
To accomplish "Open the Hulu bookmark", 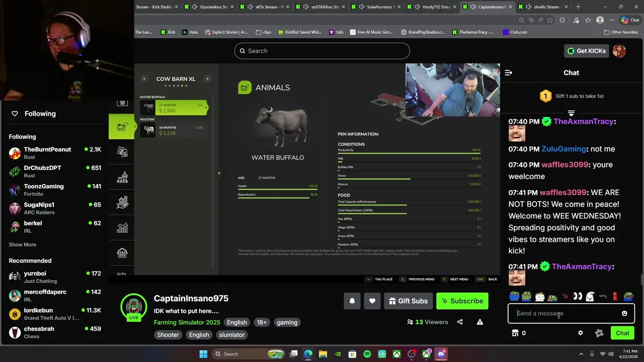I will (190, 32).
